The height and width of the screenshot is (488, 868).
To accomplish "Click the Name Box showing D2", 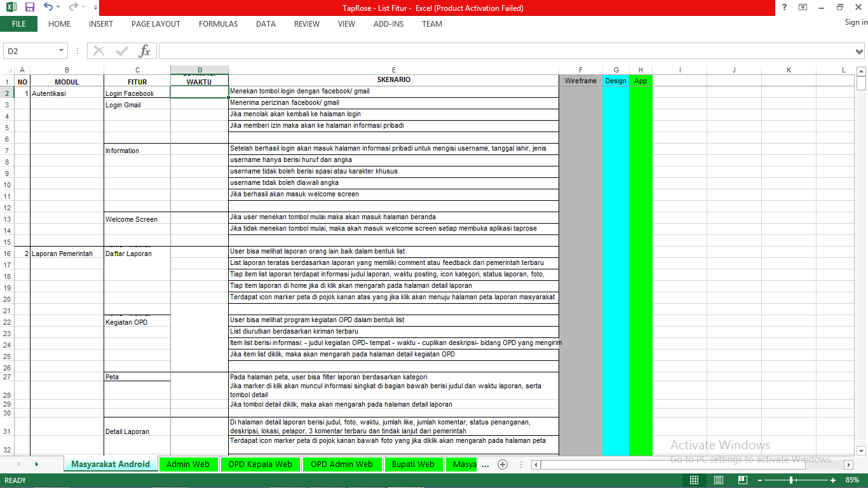I will (x=31, y=51).
